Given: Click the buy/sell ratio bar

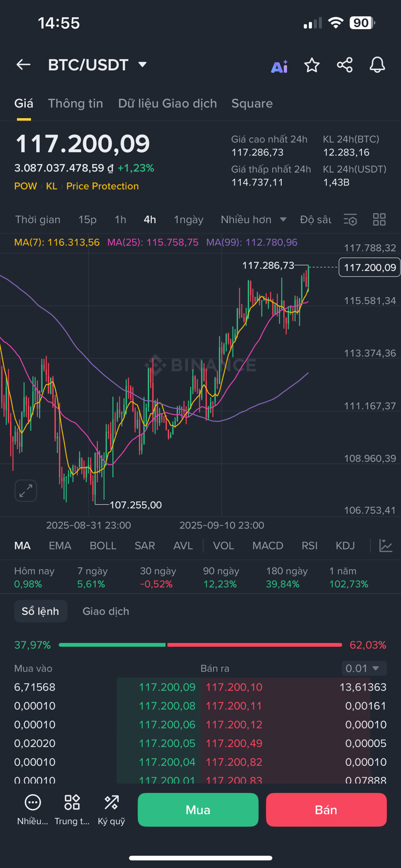Looking at the screenshot, I should pyautogui.click(x=200, y=645).
